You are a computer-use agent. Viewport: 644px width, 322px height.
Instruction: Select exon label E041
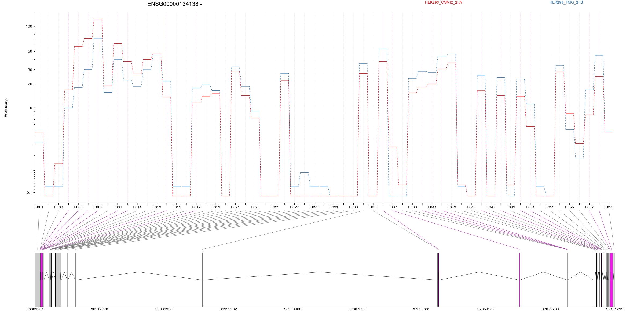coord(432,207)
